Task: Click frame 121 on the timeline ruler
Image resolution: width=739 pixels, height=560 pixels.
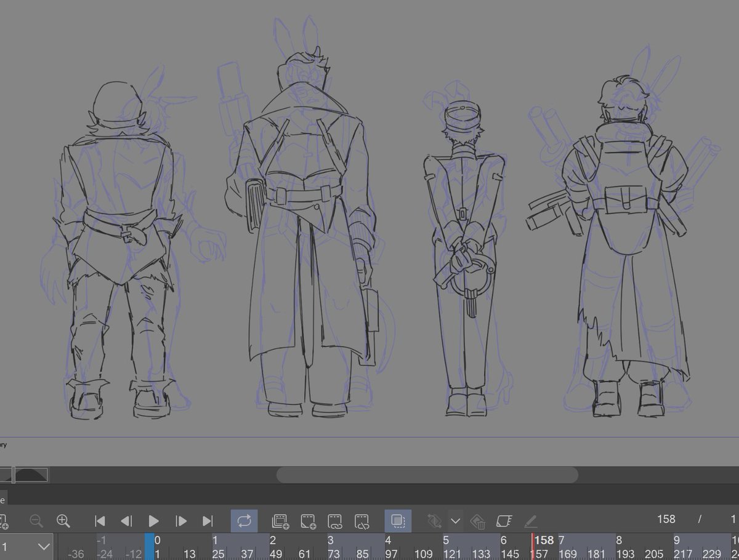Action: tap(452, 554)
